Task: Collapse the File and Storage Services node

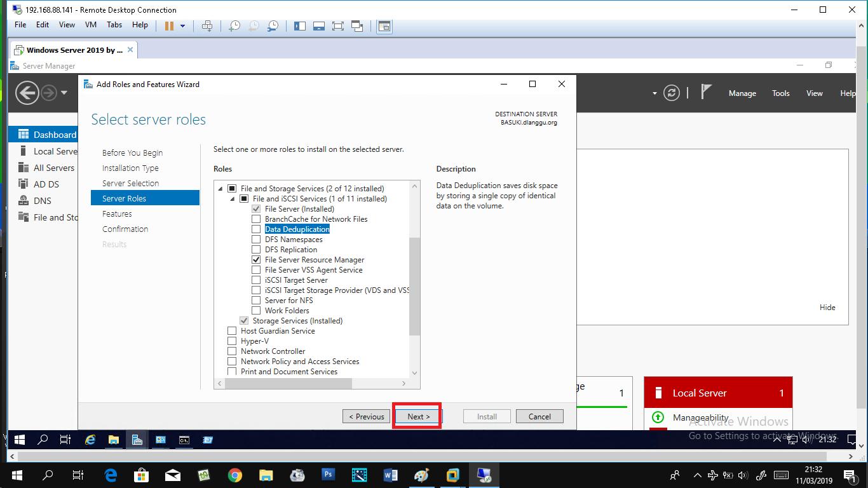Action: 220,189
